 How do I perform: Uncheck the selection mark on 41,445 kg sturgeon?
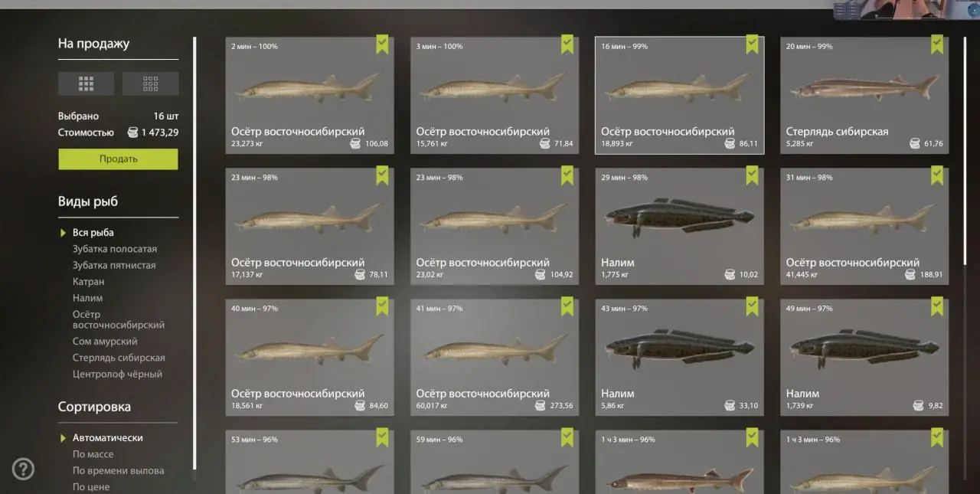[937, 175]
